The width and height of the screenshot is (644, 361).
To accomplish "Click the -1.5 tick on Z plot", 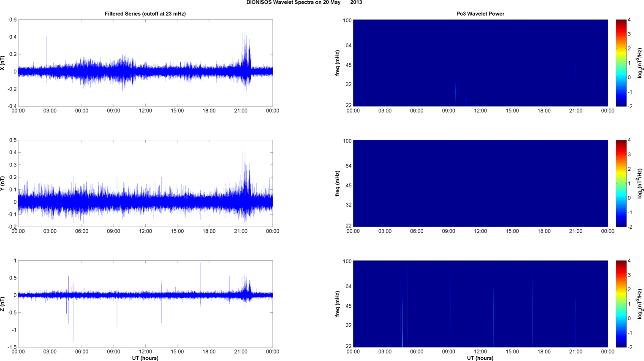I will (11, 347).
